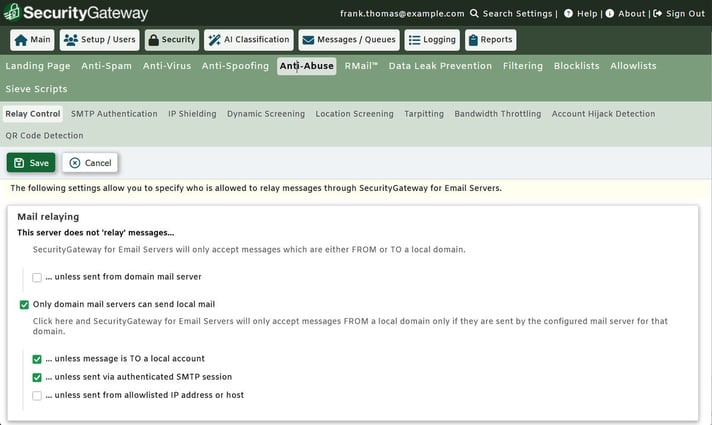Click frank.thomas@example.com account text
This screenshot has height=425, width=712.
pos(402,14)
